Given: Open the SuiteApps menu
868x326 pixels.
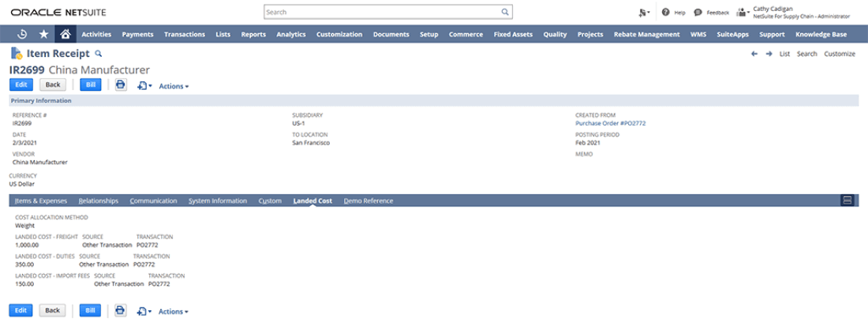Looking at the screenshot, I should pyautogui.click(x=732, y=34).
